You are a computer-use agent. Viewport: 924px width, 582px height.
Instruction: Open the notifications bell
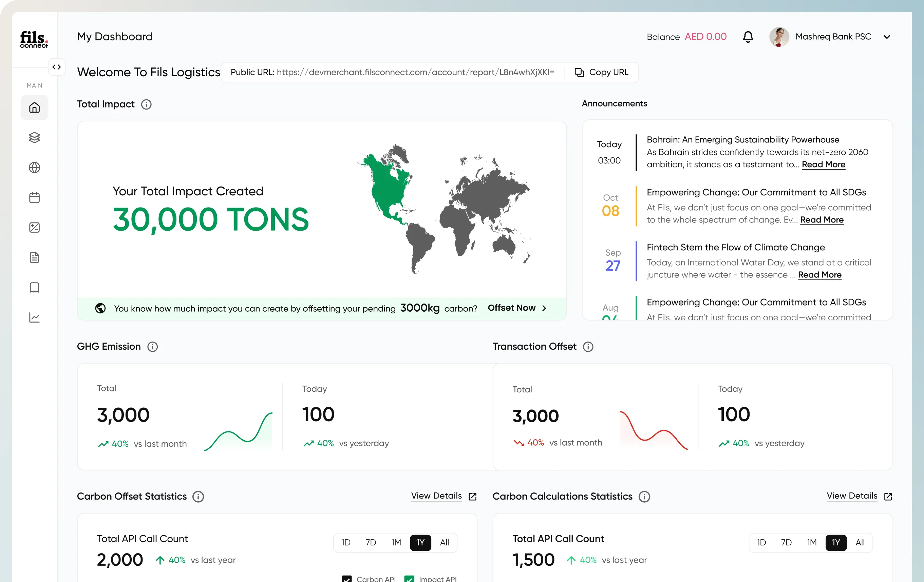pos(748,37)
